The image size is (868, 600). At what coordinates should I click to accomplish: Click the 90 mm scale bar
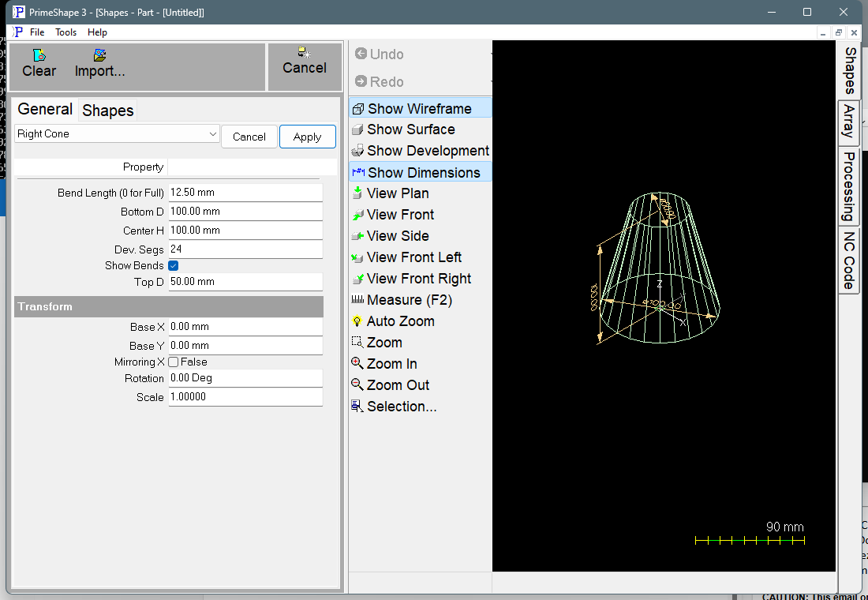pyautogui.click(x=750, y=540)
